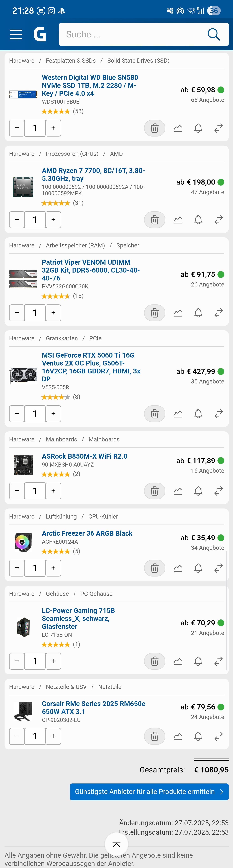Decrease quantity of AMD Ryzen 7 7700
Image resolution: width=233 pixels, height=868 pixels.
(17, 220)
